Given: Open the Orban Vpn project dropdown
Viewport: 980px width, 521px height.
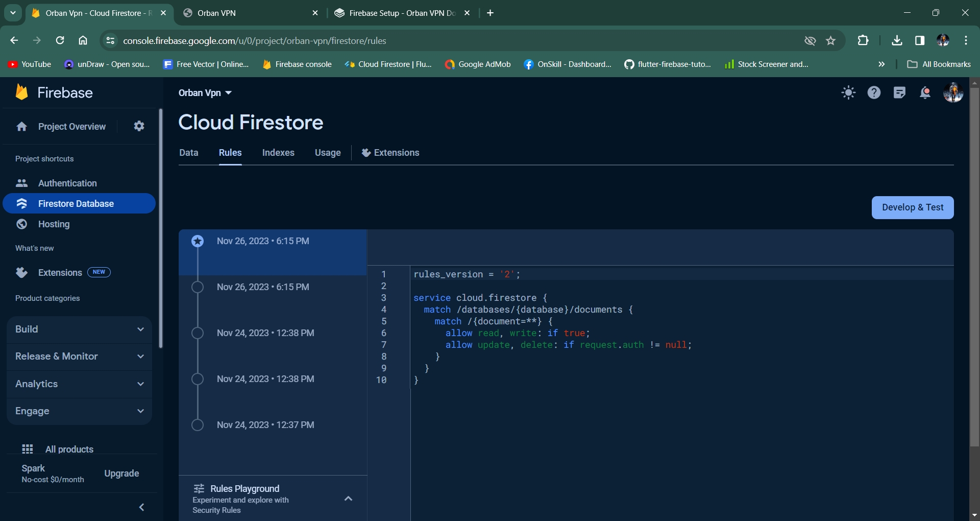Looking at the screenshot, I should click(x=205, y=93).
